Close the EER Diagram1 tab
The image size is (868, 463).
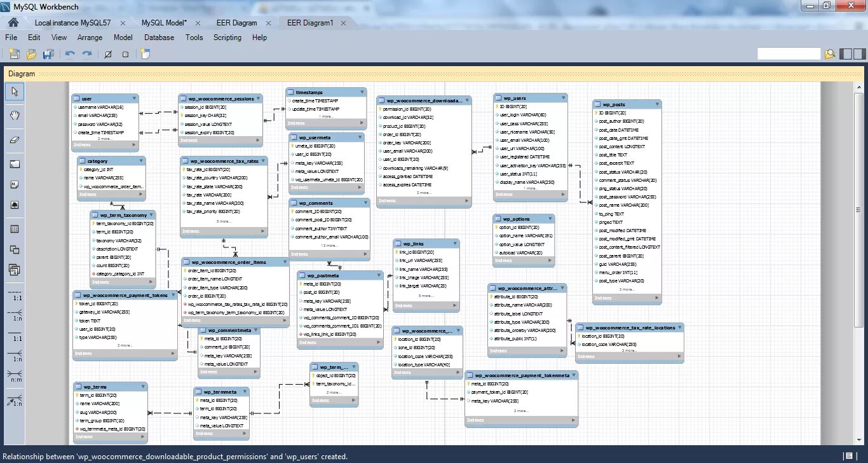point(344,23)
